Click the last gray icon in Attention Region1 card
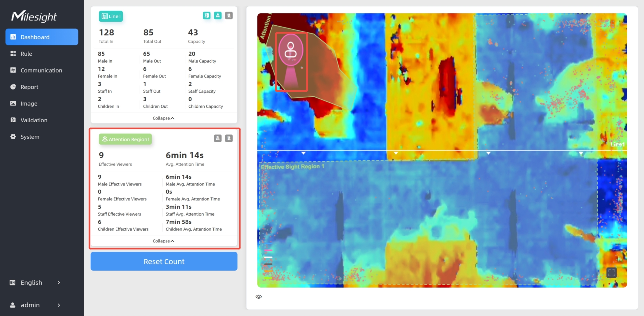 click(229, 138)
